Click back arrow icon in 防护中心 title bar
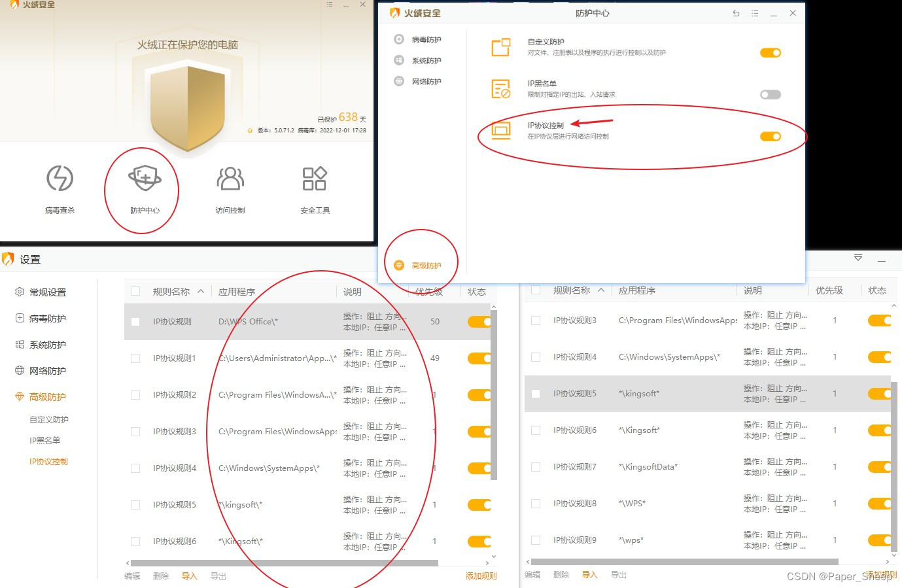902x588 pixels. pyautogui.click(x=736, y=13)
